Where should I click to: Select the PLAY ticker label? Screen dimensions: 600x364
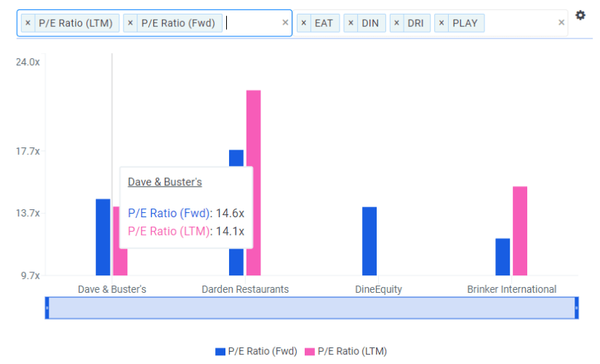(x=465, y=23)
